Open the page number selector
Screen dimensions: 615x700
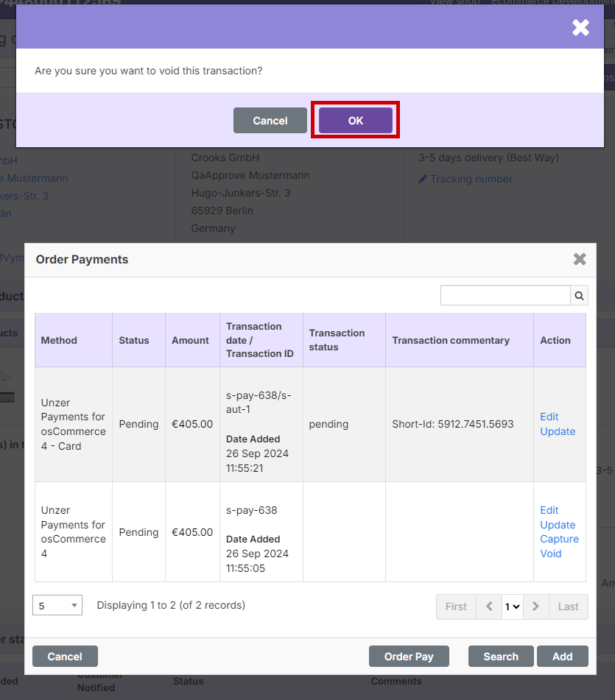pos(513,607)
